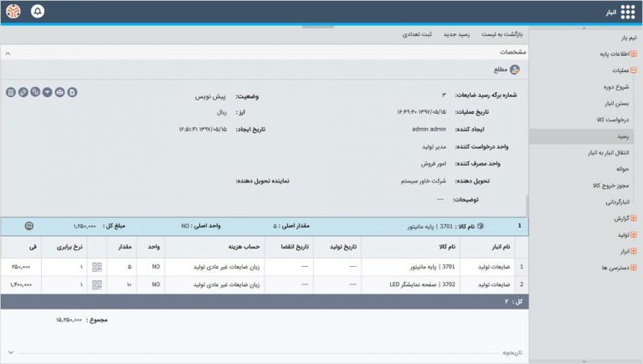Click the QR code icon in row 1

click(x=97, y=267)
